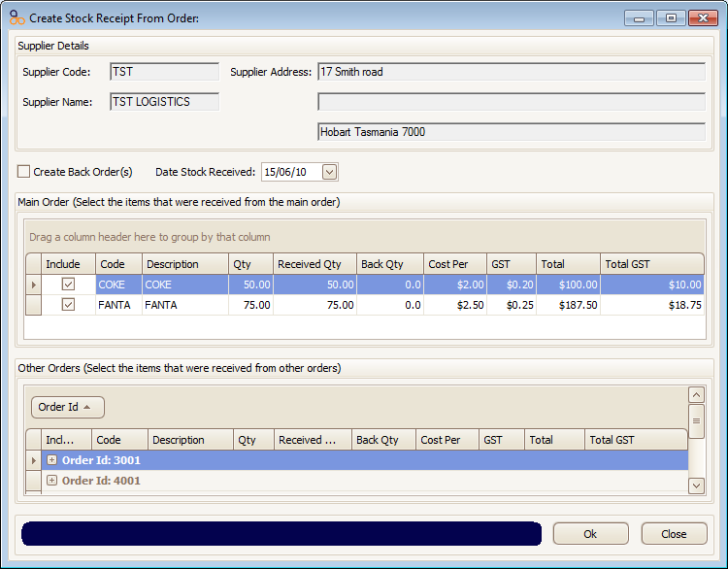Click Received Qty header in main order
The height and width of the screenshot is (569, 728).
point(314,264)
